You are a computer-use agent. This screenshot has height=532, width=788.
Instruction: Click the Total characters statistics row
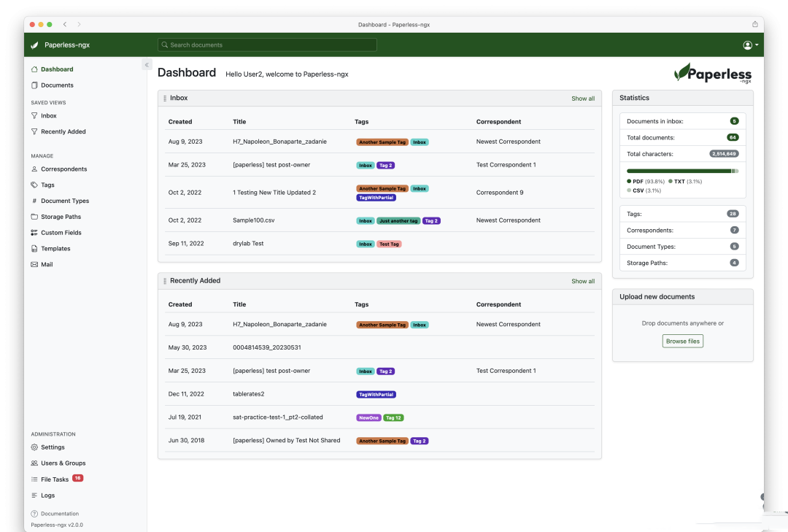(682, 154)
